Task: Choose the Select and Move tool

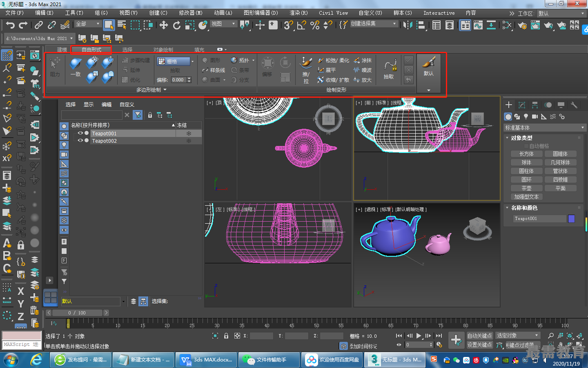Action: 164,25
